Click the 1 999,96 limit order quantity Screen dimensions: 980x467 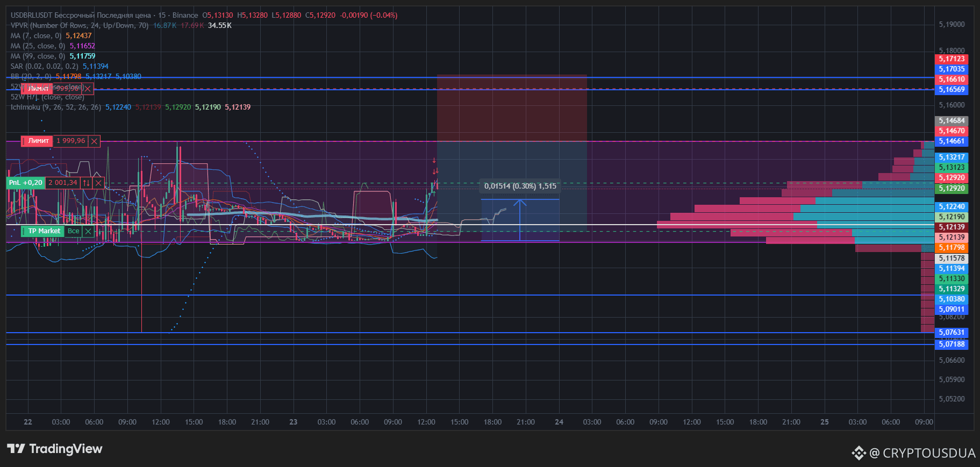pyautogui.click(x=70, y=141)
